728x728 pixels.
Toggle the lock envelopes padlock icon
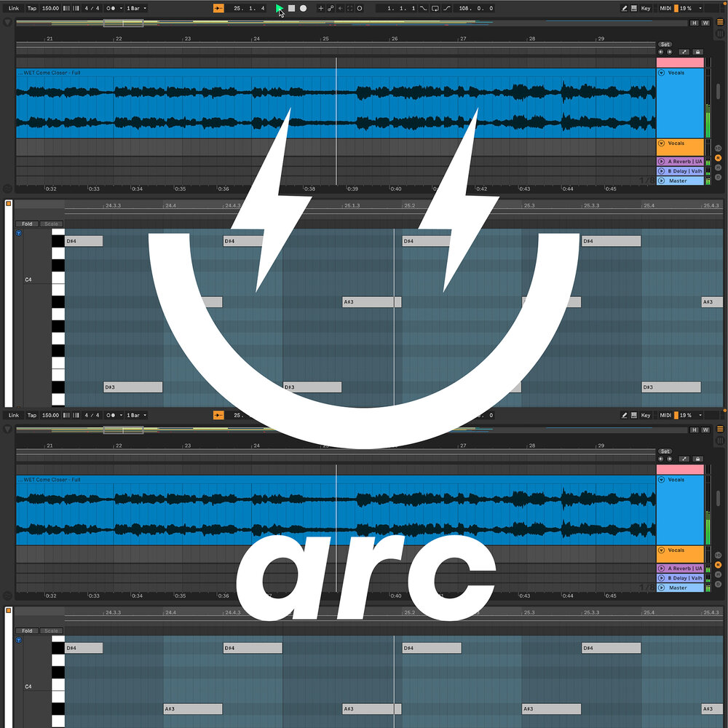point(697,52)
